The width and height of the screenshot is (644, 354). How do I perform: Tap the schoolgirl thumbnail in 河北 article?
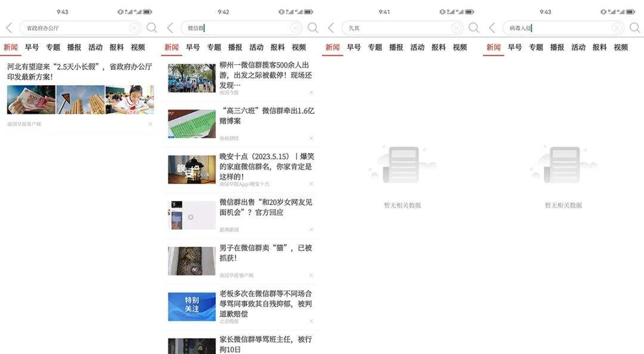[130, 100]
